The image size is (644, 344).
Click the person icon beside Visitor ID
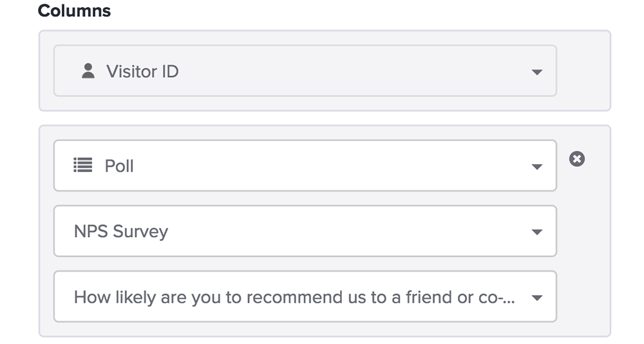pos(88,71)
